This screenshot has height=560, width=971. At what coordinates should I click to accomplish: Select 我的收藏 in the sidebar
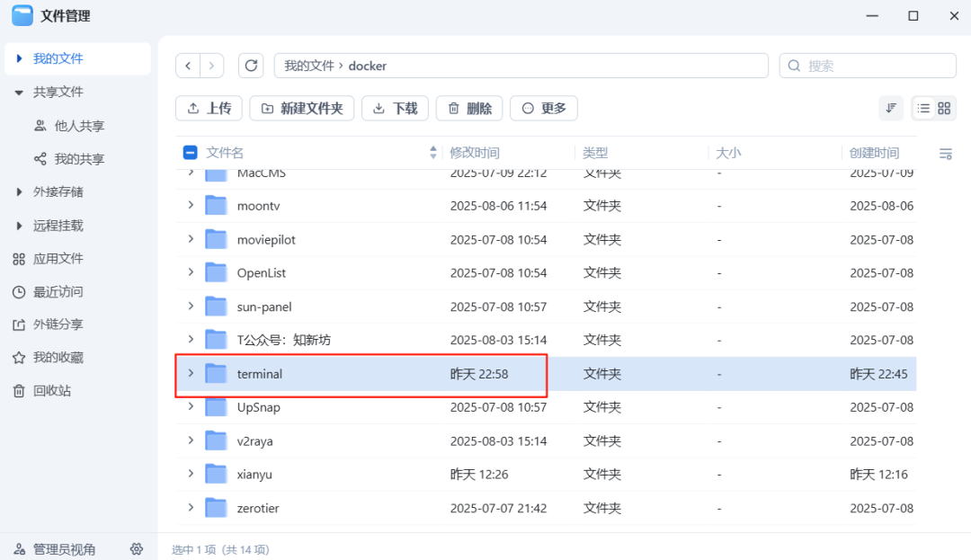58,358
